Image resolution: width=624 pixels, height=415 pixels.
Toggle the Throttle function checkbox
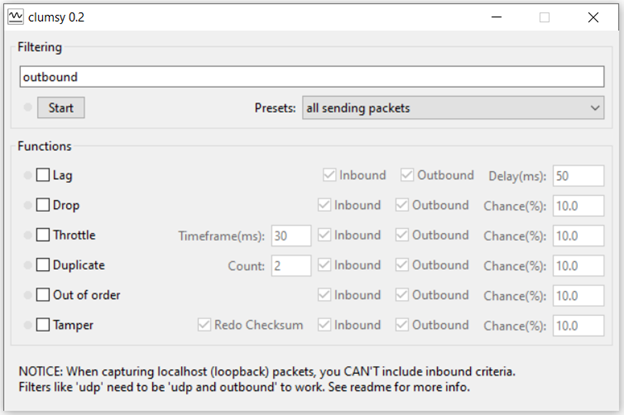[43, 235]
